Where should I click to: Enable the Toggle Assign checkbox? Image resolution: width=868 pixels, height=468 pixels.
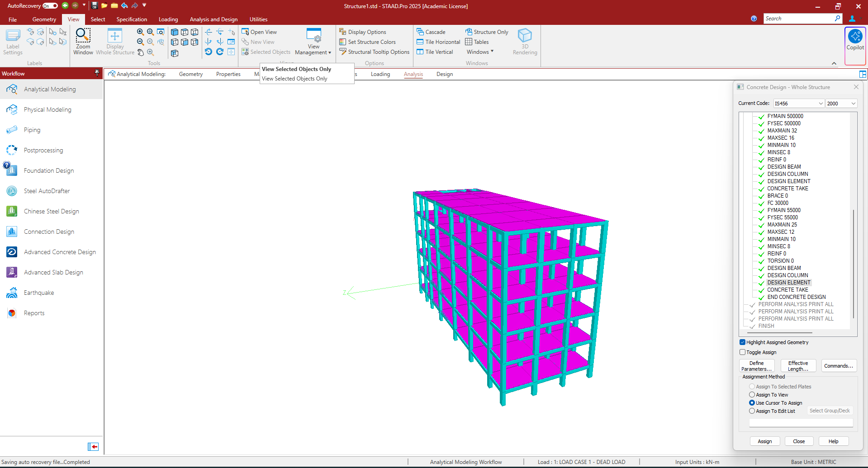(x=742, y=352)
